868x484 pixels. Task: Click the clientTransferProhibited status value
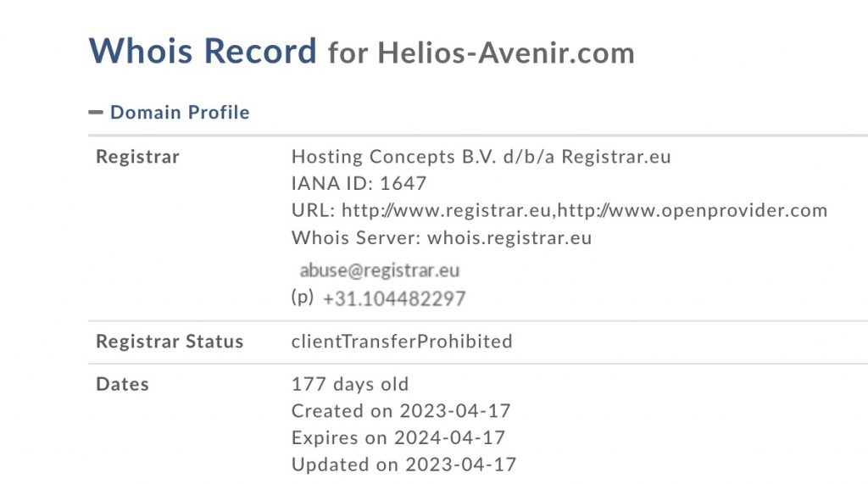tap(402, 342)
